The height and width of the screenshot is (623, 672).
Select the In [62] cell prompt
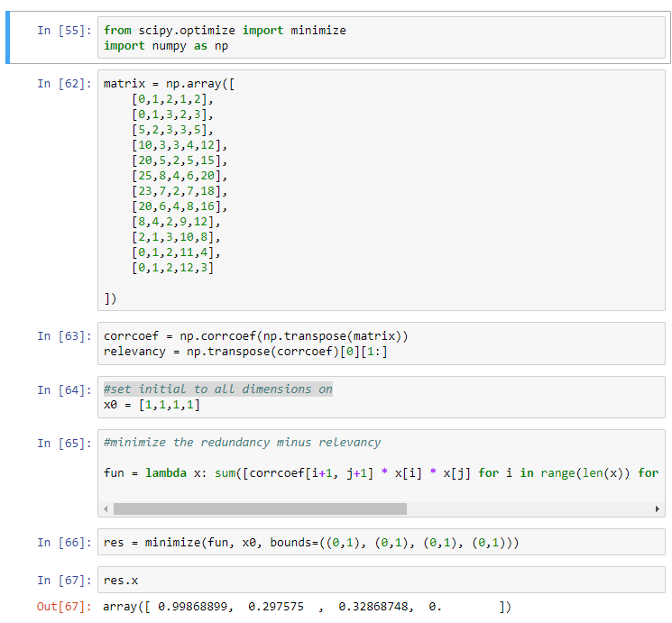click(64, 84)
